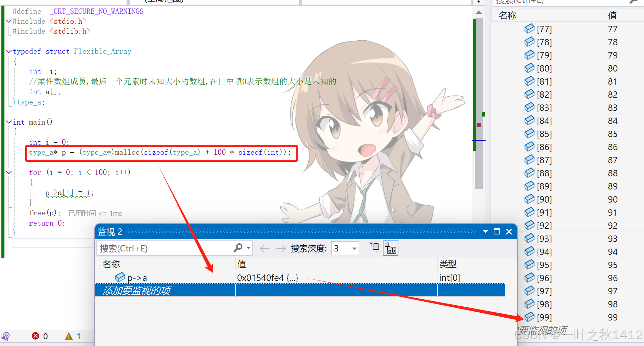This screenshot has width=644, height=346.
Task: Close the 监视 2 window
Action: [509, 232]
